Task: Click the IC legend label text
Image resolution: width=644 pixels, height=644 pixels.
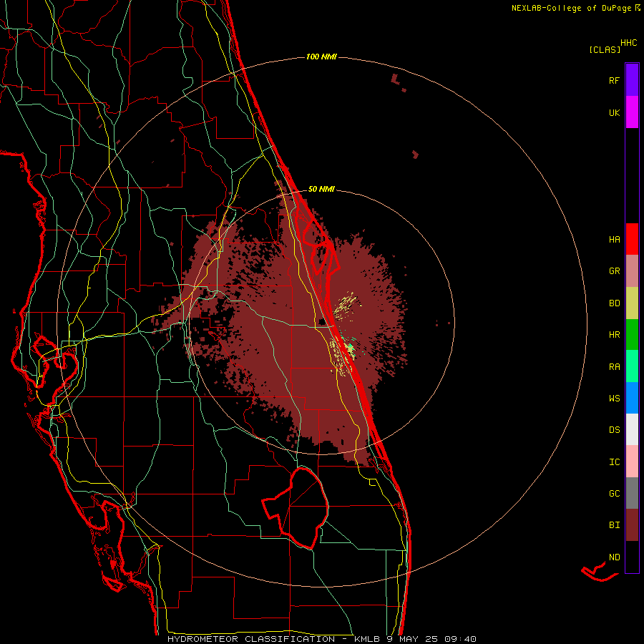Action: click(615, 462)
